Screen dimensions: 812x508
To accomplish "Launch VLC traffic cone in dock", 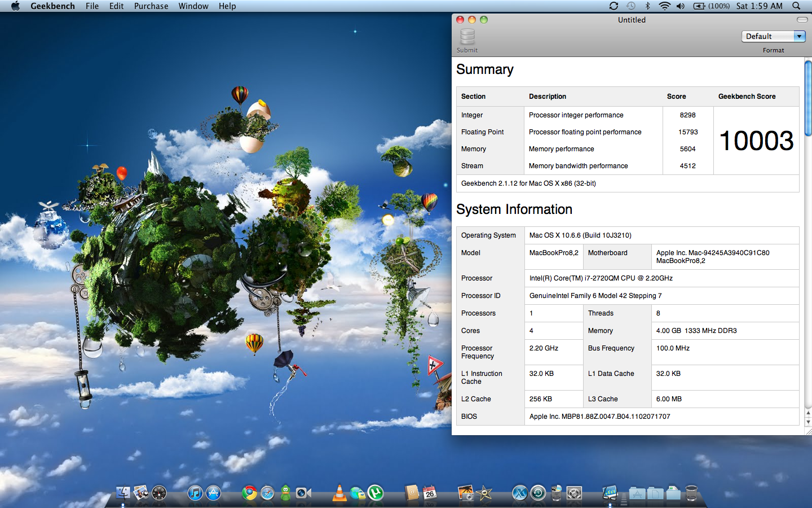I will coord(339,493).
